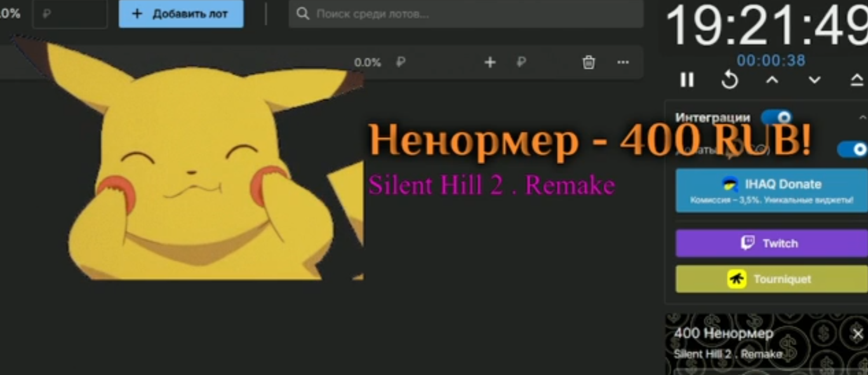Dismiss the '400 Ненормер' donation card

pyautogui.click(x=858, y=334)
